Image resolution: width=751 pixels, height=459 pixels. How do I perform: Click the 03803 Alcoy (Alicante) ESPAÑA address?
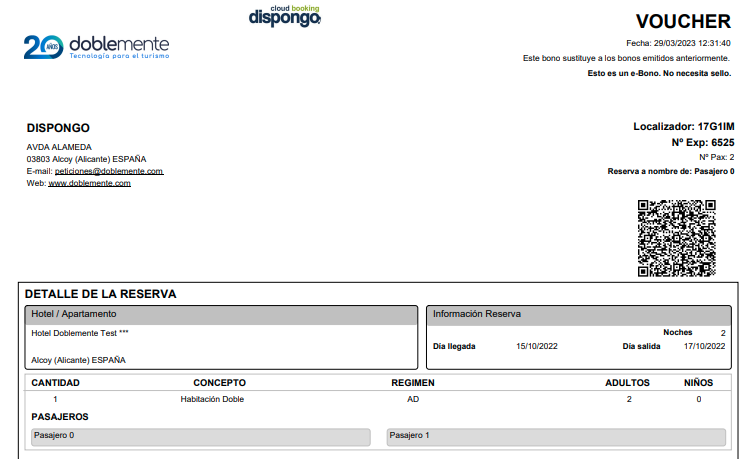click(x=86, y=159)
